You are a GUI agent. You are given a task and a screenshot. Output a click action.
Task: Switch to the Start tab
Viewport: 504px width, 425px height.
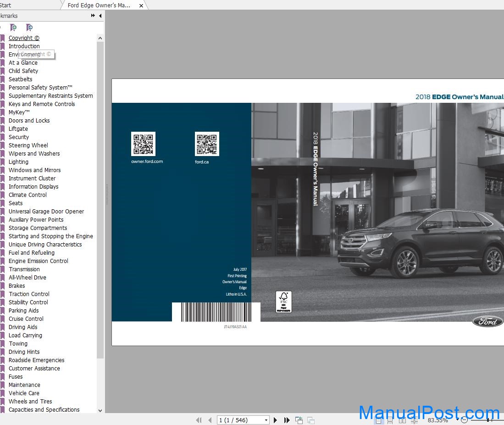[6, 5]
